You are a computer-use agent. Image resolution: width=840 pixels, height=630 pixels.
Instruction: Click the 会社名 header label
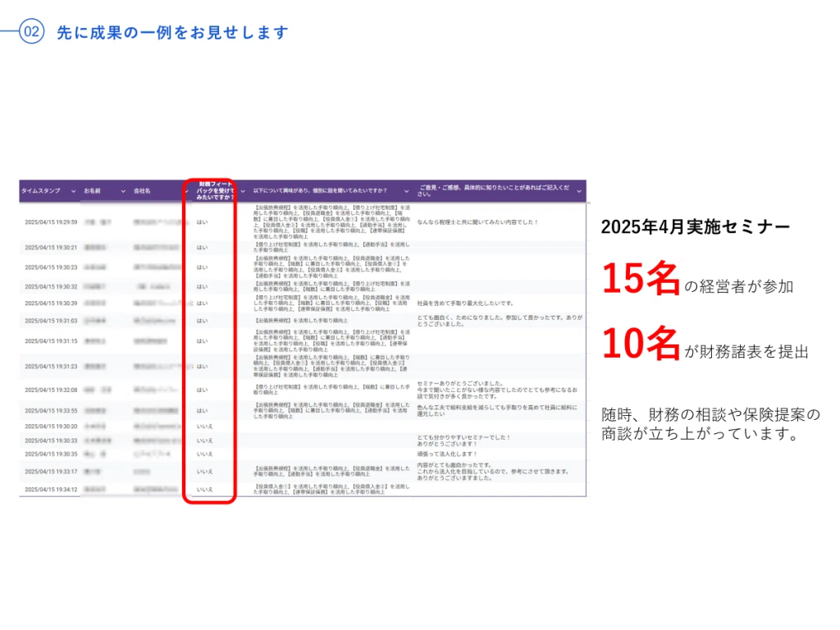click(142, 190)
